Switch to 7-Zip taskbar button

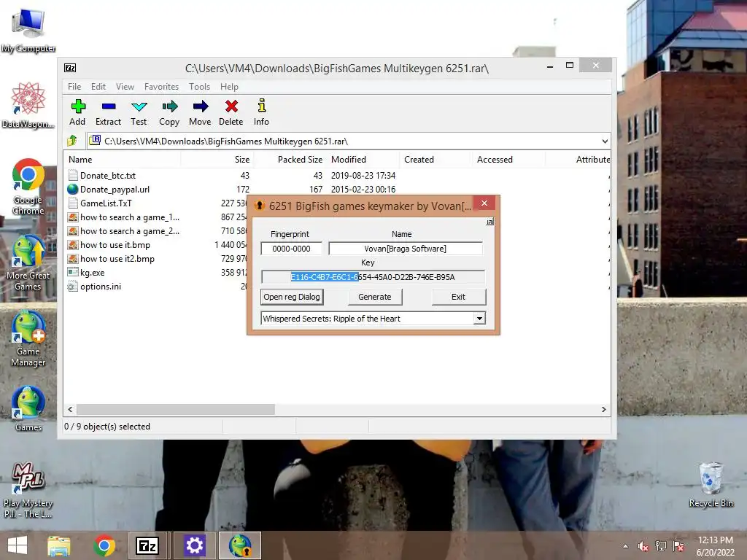(x=147, y=545)
